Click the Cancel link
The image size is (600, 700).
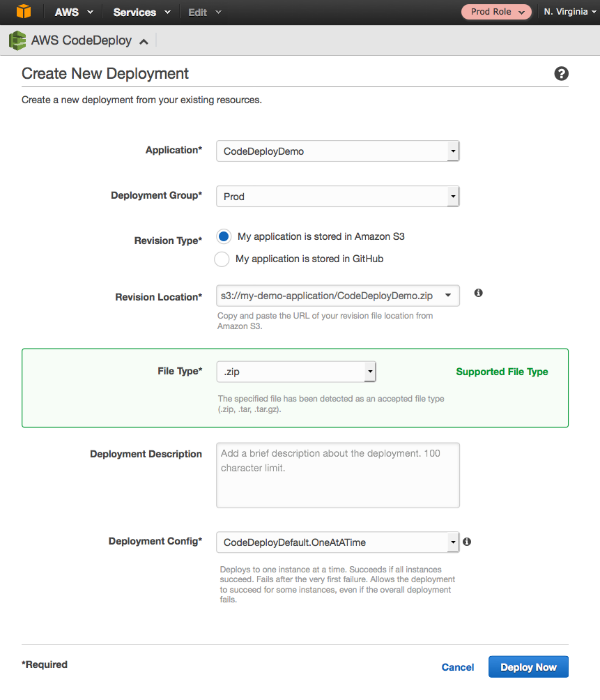click(458, 667)
